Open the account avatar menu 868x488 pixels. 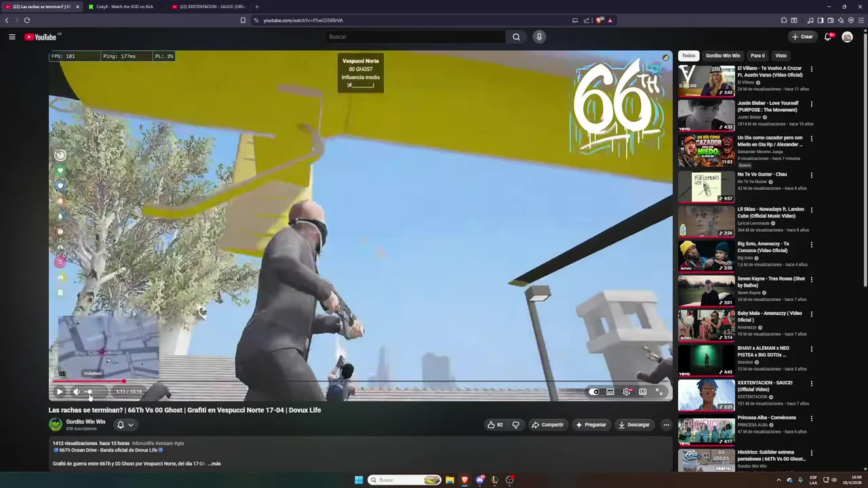click(x=847, y=37)
